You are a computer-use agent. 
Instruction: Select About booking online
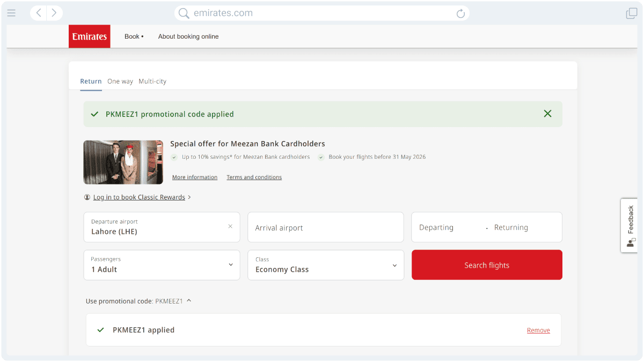(x=188, y=36)
